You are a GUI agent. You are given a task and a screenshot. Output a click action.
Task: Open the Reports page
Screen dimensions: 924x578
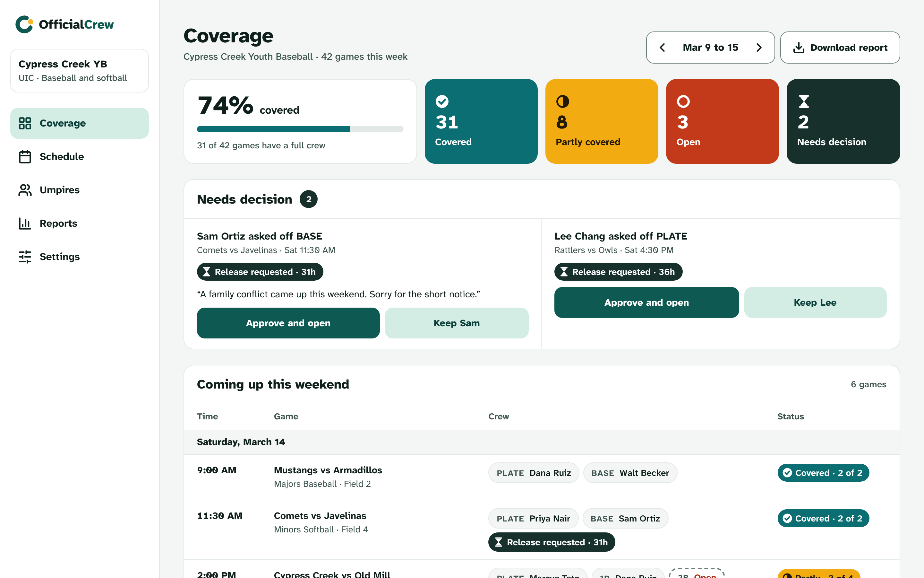(x=80, y=223)
